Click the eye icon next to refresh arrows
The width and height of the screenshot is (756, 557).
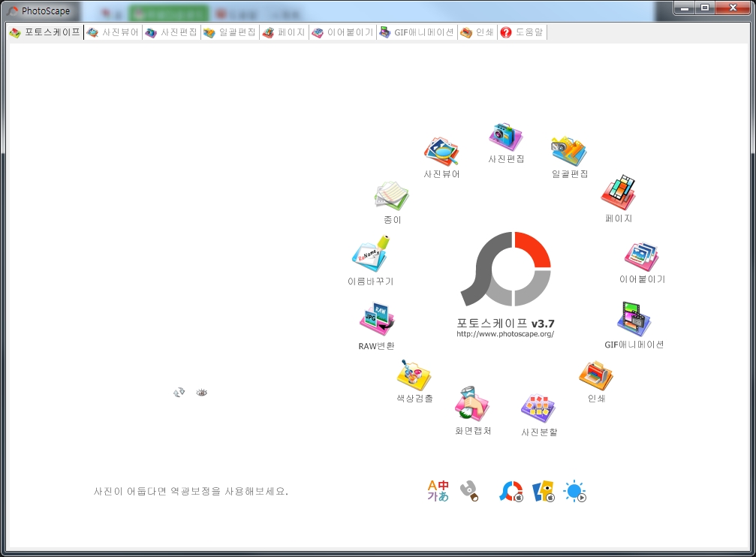point(201,393)
